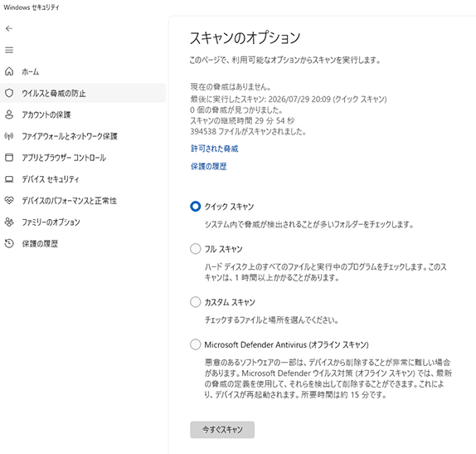Click the 0 個の脅威が見つかりました text

[236, 110]
